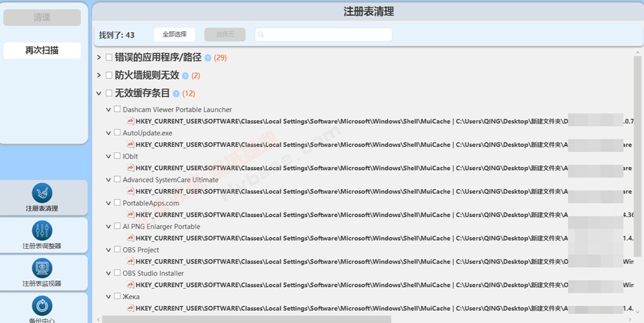Tick the PortableApps.com checkbox
The height and width of the screenshot is (323, 644).
click(117, 203)
